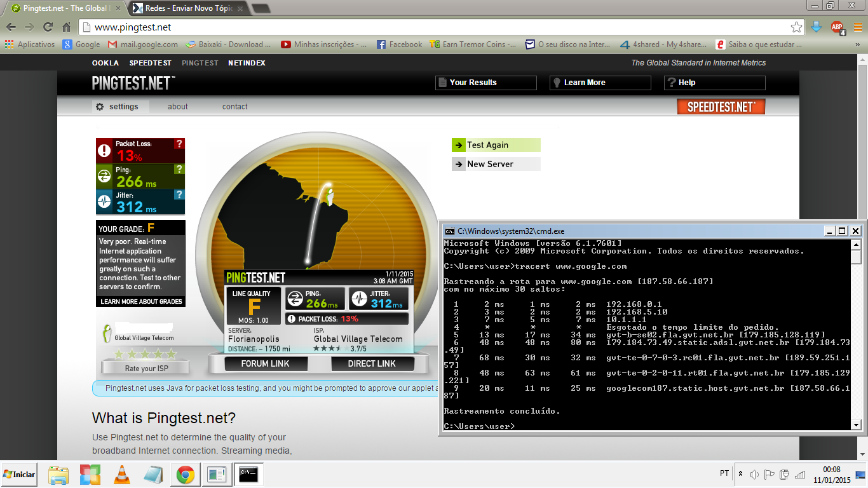Close the Pingtest.net browser tab
Viewport: 868px width, 488px height.
118,8
